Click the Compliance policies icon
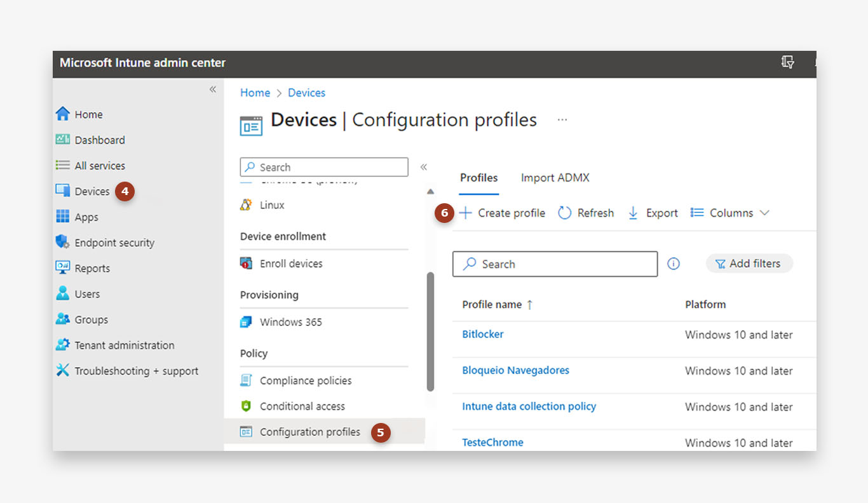868x503 pixels. pos(246,380)
